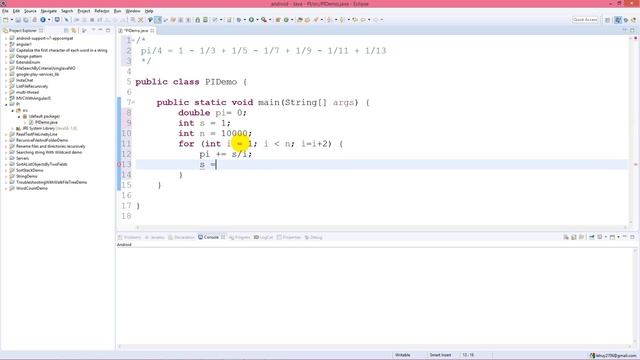Open the File menu

(x=5, y=11)
